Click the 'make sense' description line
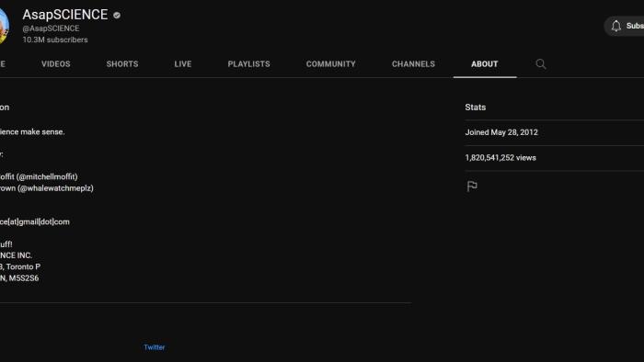 32,132
